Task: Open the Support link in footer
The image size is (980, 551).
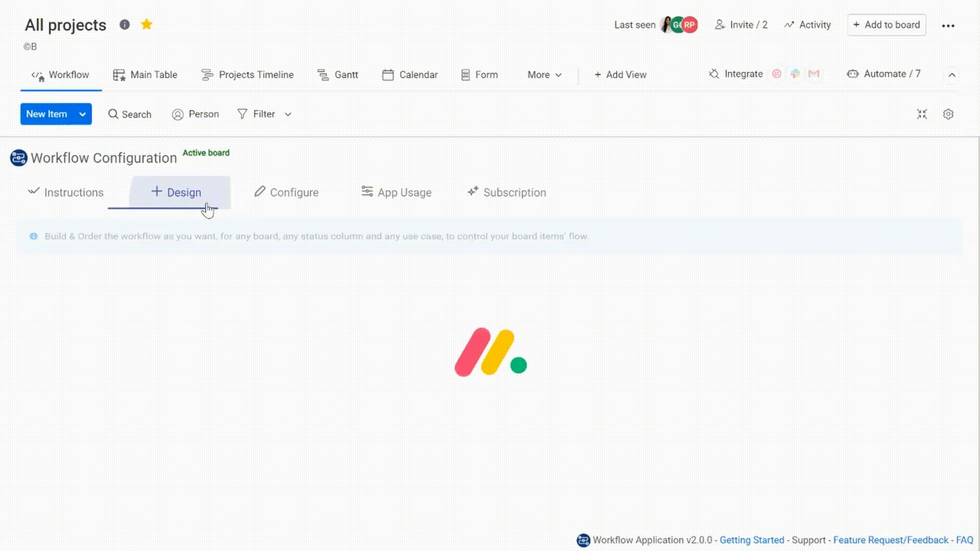Action: (x=808, y=540)
